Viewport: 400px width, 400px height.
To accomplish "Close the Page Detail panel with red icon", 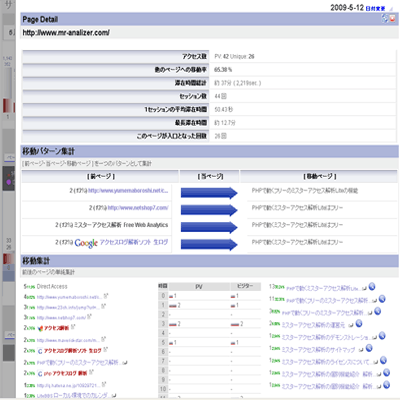I will [x=392, y=18].
